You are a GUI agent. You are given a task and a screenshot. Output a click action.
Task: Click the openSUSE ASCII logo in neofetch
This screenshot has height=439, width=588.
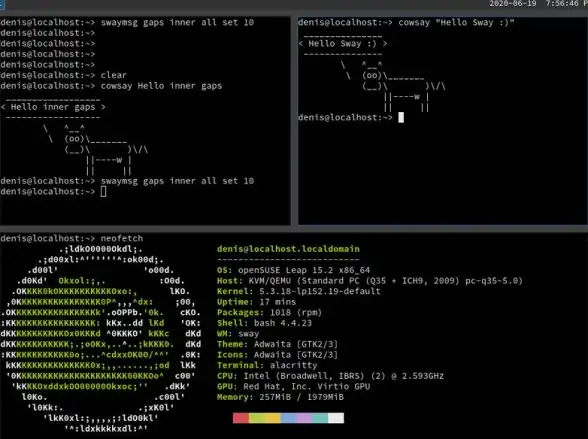100,339
